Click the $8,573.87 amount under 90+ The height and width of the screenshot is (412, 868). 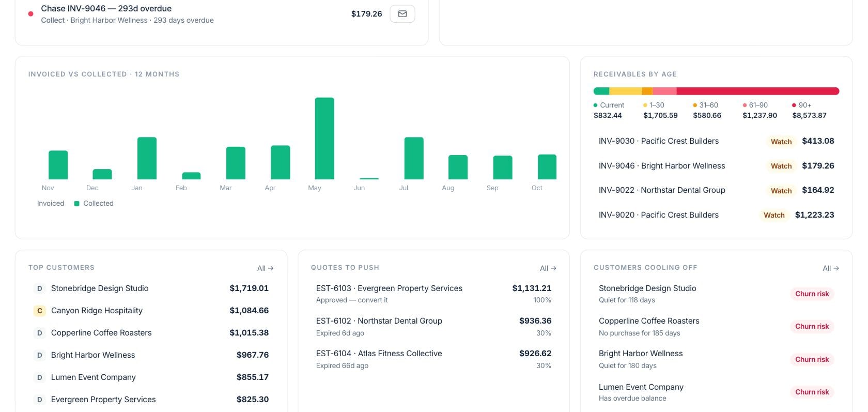[x=809, y=115]
